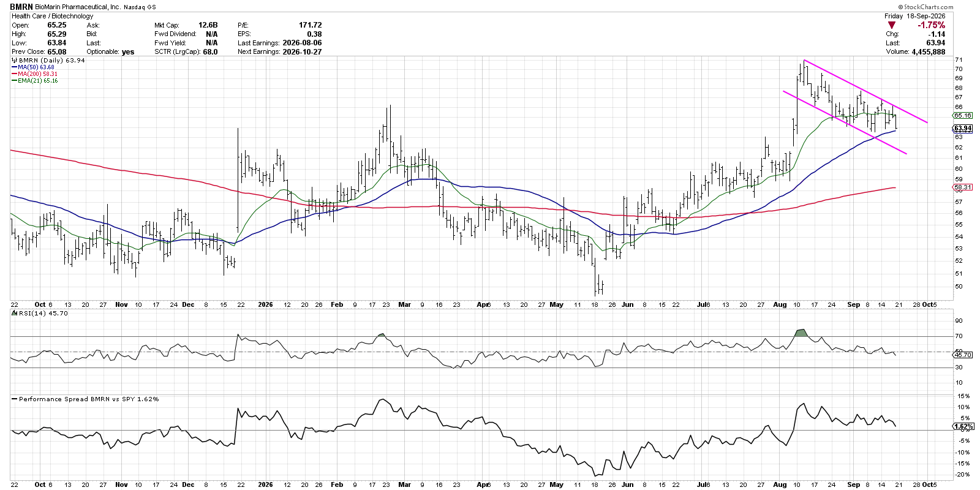This screenshot has height=490, width=980.
Task: Click the Low value 63.84
Action: pyautogui.click(x=57, y=43)
